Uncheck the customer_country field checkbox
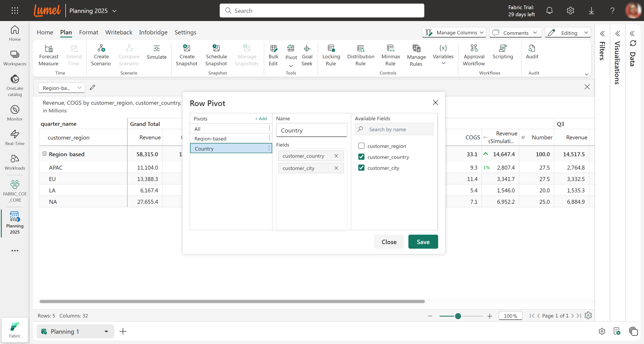The image size is (644, 344). [x=361, y=157]
